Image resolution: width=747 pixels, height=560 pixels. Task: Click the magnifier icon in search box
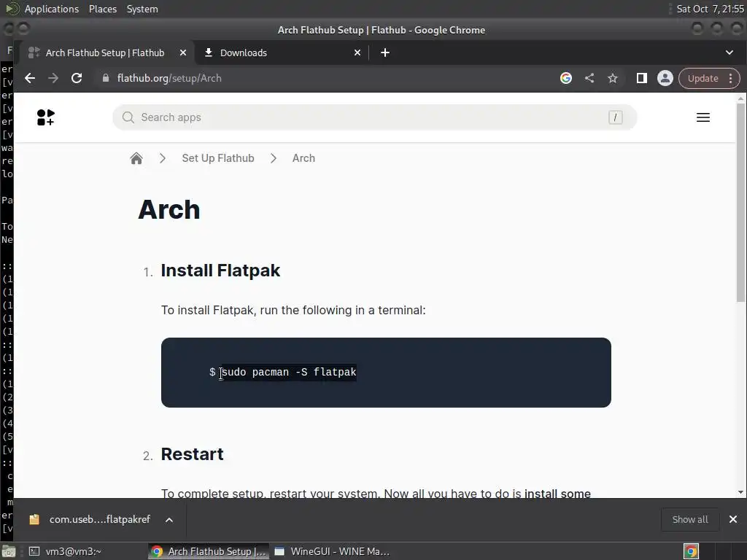click(128, 117)
